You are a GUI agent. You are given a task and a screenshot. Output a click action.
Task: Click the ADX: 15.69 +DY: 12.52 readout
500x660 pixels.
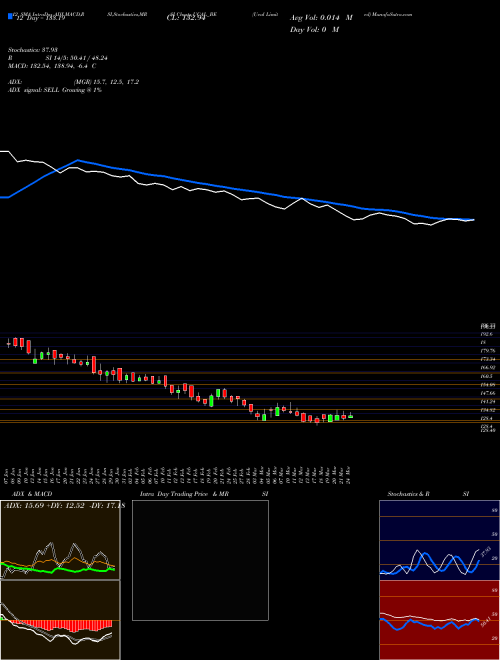pyautogui.click(x=64, y=506)
